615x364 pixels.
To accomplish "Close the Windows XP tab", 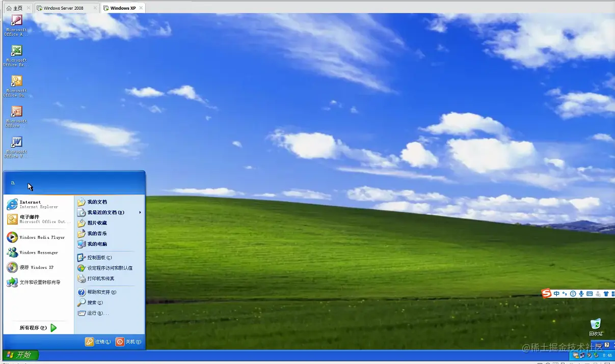I will [x=141, y=8].
